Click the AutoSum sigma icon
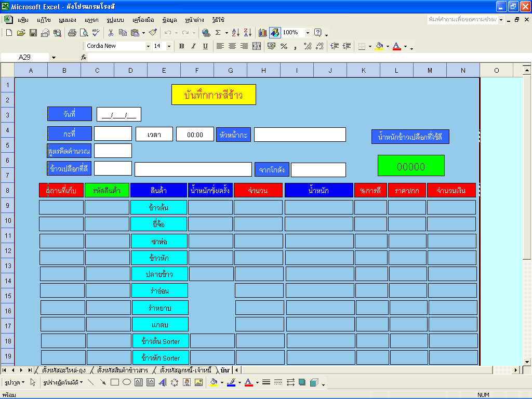Image resolution: width=532 pixels, height=399 pixels. (218, 33)
